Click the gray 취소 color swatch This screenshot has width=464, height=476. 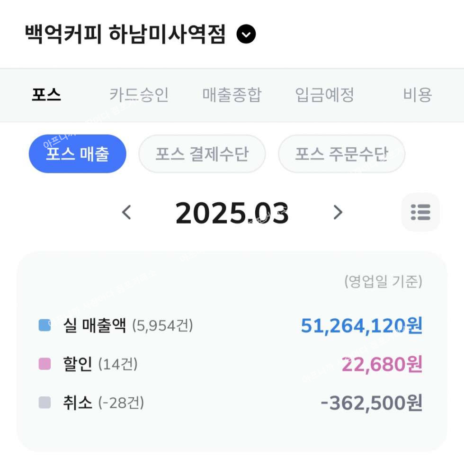click(45, 403)
